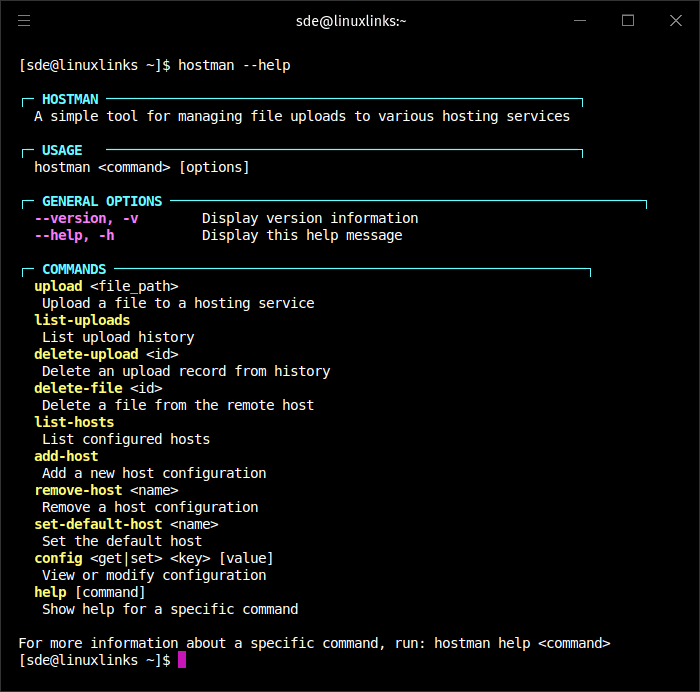This screenshot has width=700, height=692.
Task: Click the typed command hostman --help
Action: pos(234,65)
